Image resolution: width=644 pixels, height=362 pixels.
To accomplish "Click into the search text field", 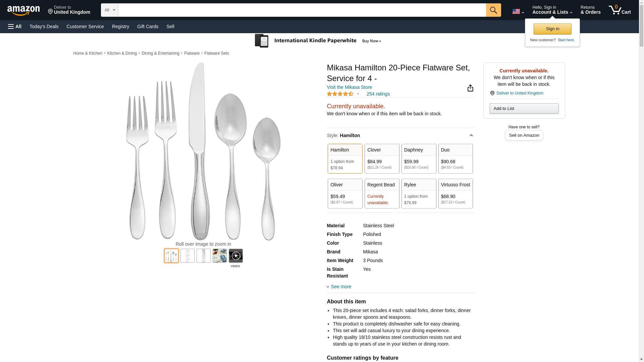I will pyautogui.click(x=302, y=10).
